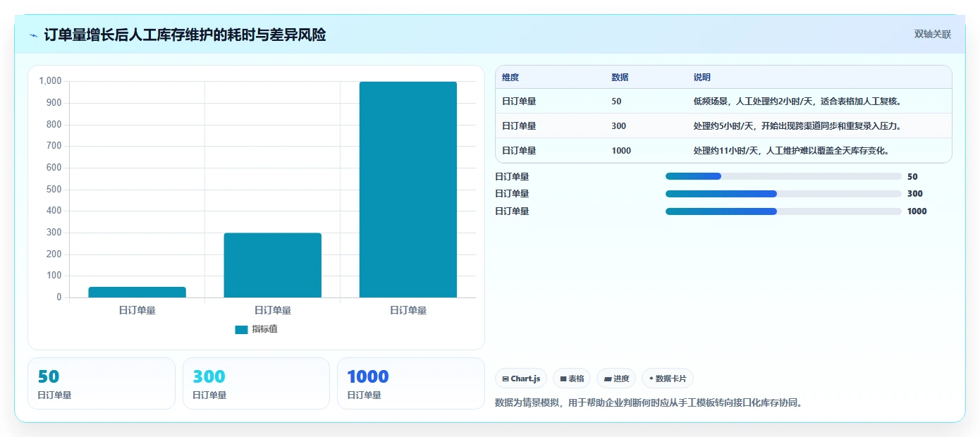
Task: Click the title 订单量增长后人工库存维护的耗时与差异风险
Action: (x=185, y=35)
